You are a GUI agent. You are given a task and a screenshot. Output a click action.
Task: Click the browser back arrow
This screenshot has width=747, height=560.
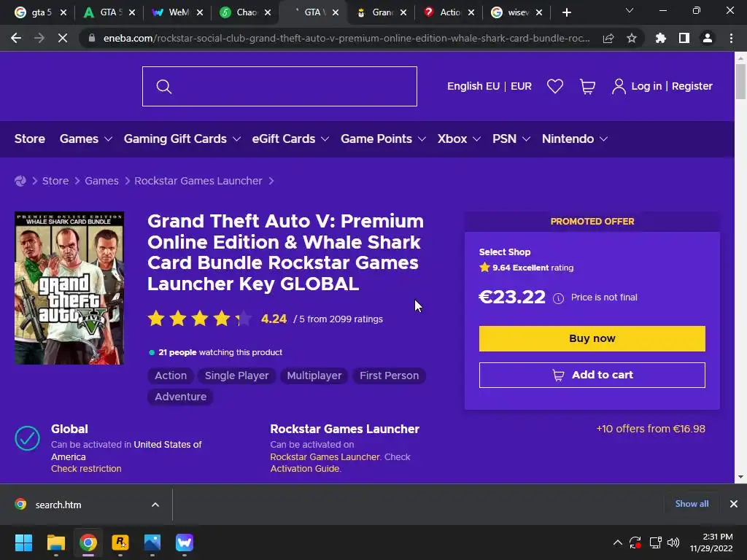16,38
